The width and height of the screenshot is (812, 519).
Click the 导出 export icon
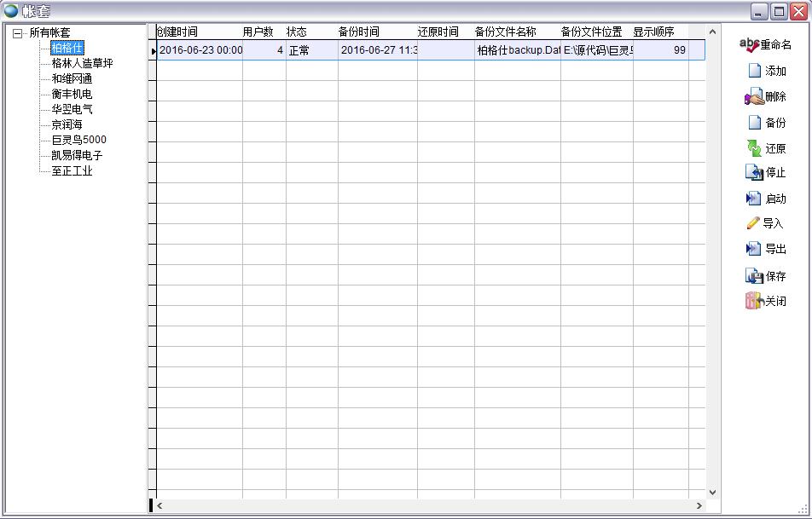pyautogui.click(x=754, y=249)
